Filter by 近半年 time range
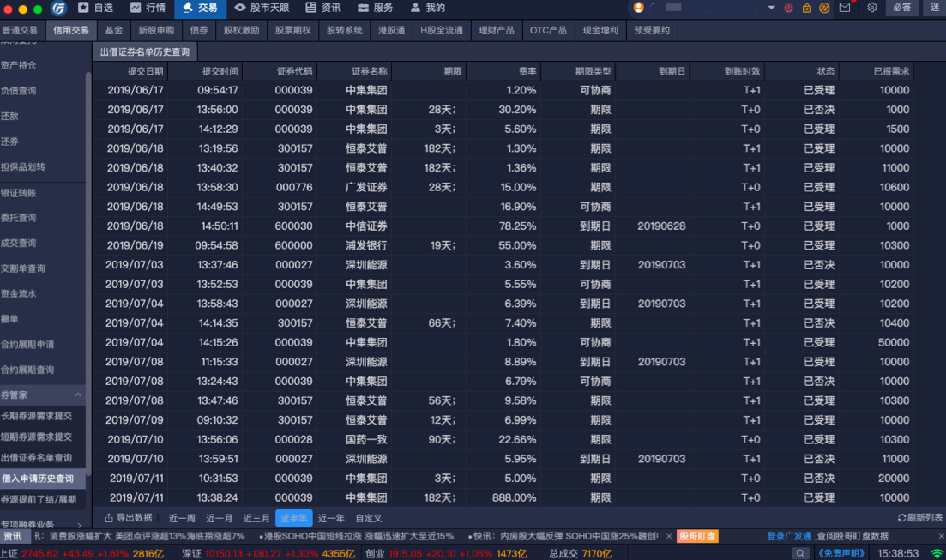Image resolution: width=946 pixels, height=560 pixels. pos(294,518)
